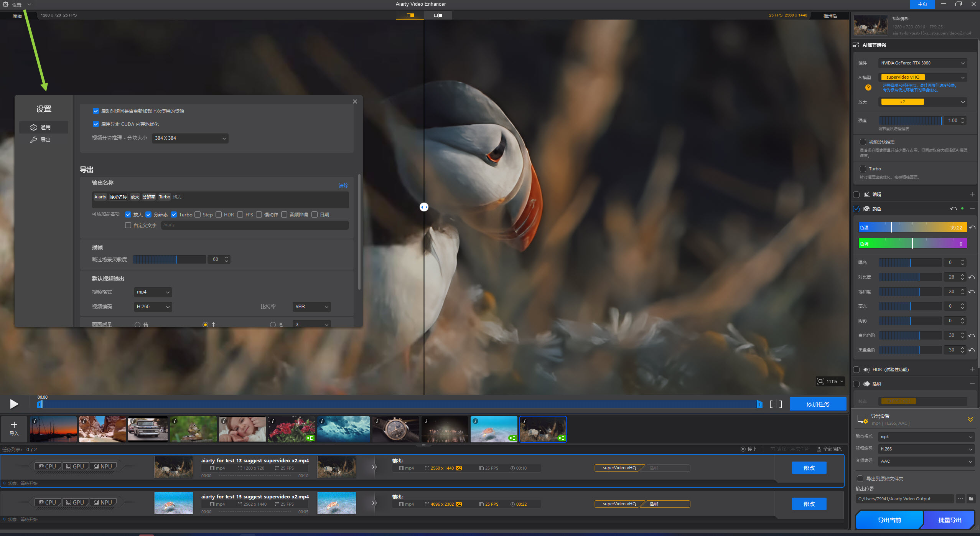Uncheck asynchronous CUDA memory pool optimization
This screenshot has width=980, height=536.
click(96, 124)
